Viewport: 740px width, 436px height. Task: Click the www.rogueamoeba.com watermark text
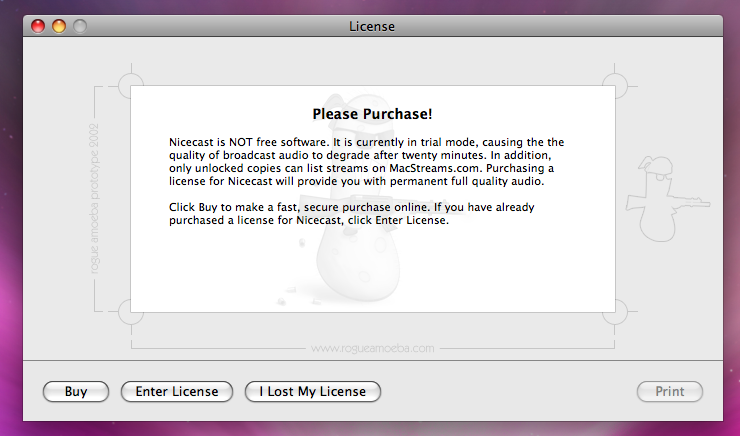click(372, 348)
